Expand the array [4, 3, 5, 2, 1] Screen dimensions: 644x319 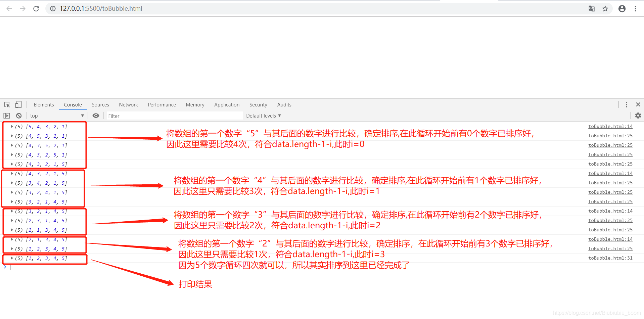coord(12,145)
